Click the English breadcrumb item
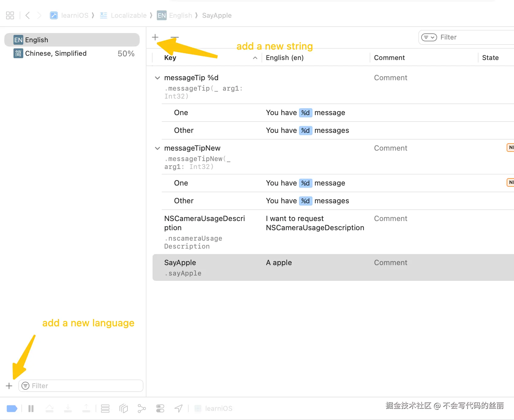514x420 pixels. (x=175, y=15)
